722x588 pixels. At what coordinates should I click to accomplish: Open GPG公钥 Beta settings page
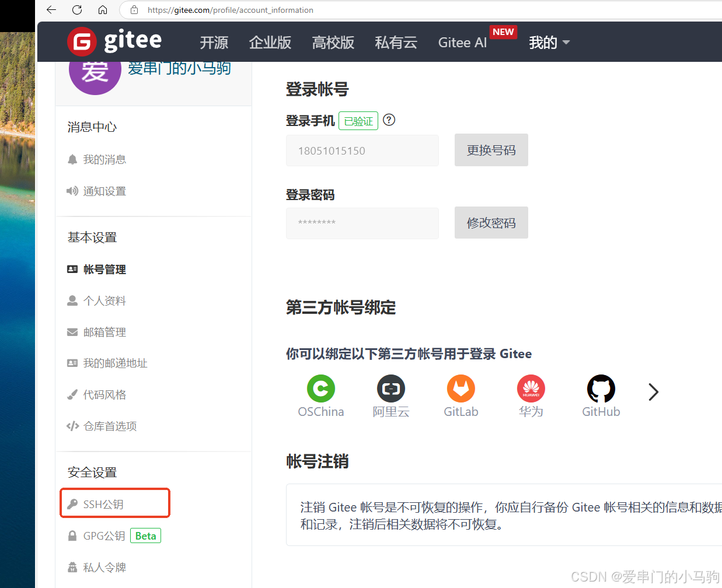[x=114, y=536]
